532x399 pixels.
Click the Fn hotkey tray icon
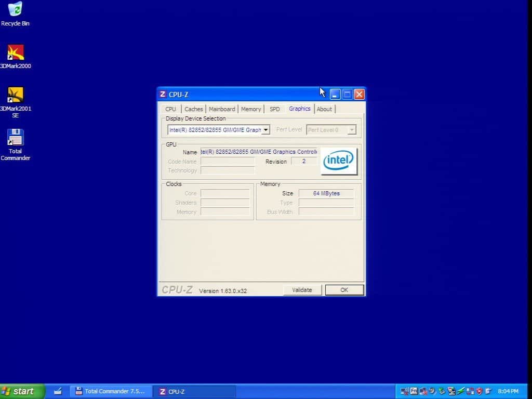[414, 391]
